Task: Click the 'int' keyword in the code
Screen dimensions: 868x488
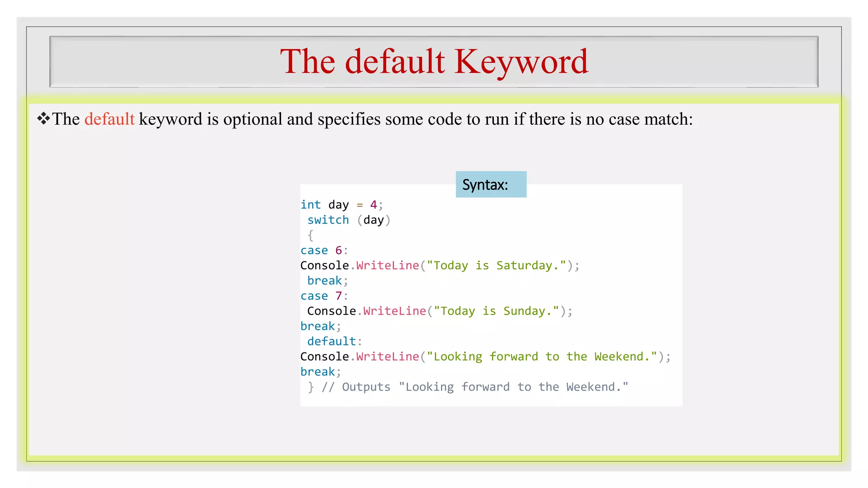Action: [311, 205]
